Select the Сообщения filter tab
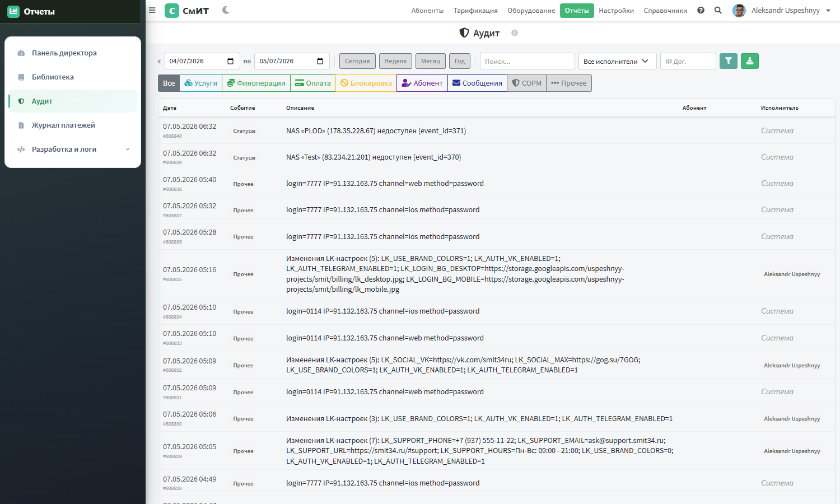840x504 pixels. pyautogui.click(x=477, y=83)
